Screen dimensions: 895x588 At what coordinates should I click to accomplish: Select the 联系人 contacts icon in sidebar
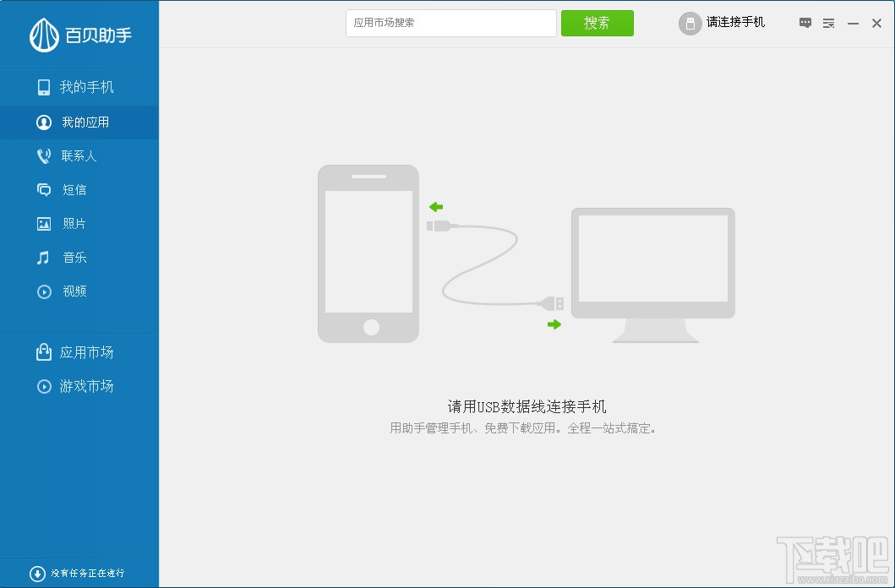(x=42, y=155)
